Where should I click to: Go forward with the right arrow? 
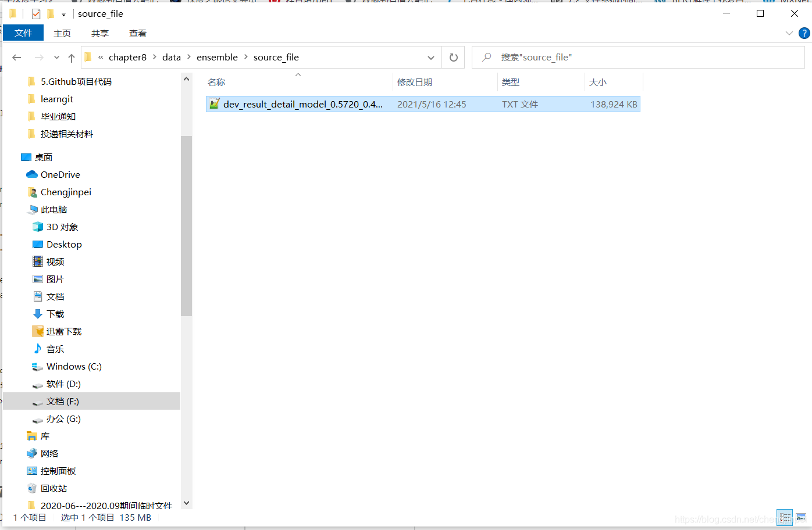click(39, 57)
